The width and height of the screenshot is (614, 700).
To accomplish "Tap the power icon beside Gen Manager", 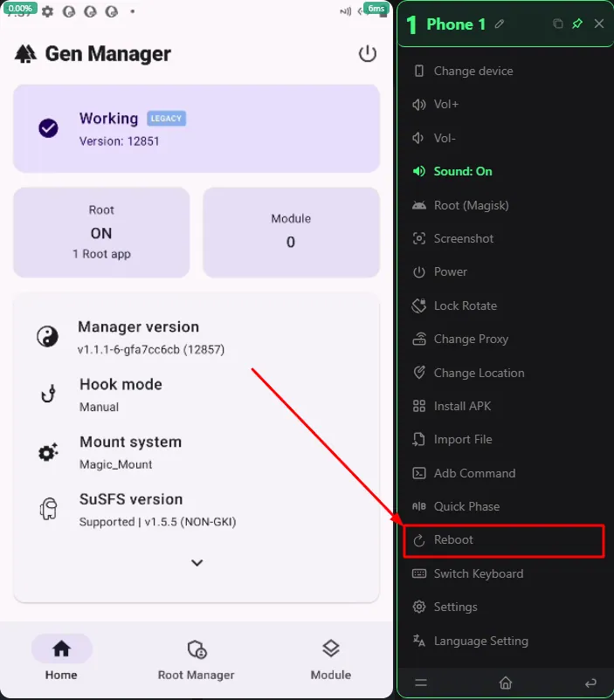I will click(x=368, y=53).
